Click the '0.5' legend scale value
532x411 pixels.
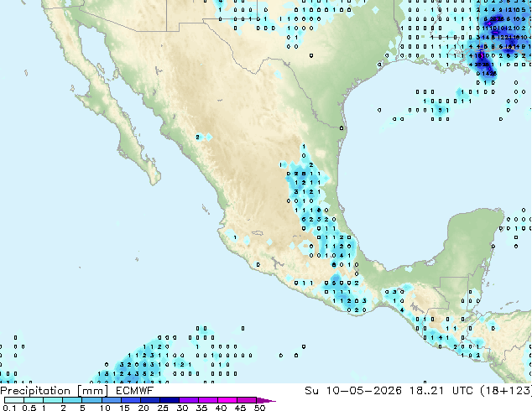[x=29, y=408]
